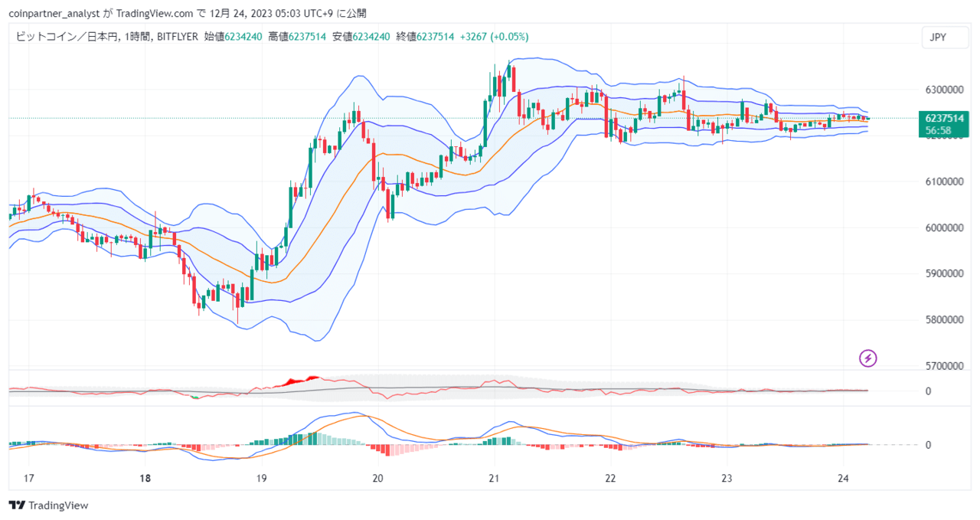Click the date label 21 on time axis
Image resolution: width=980 pixels, height=520 pixels.
click(x=494, y=479)
